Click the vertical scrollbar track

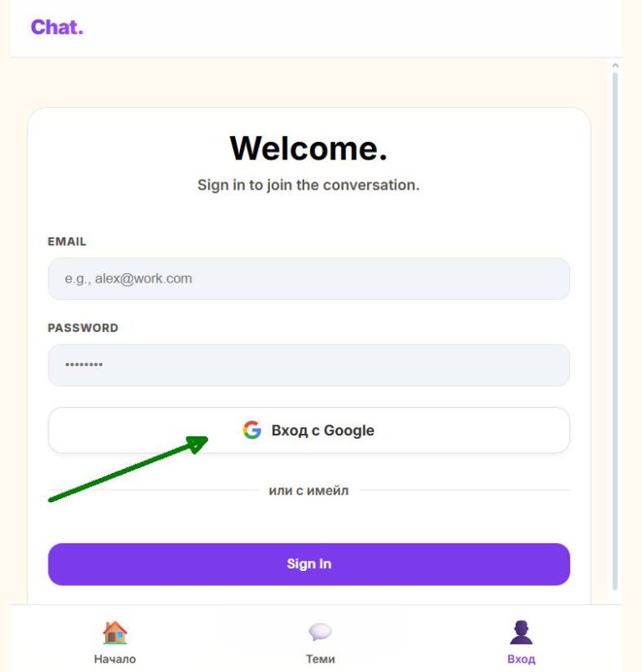pos(615,331)
